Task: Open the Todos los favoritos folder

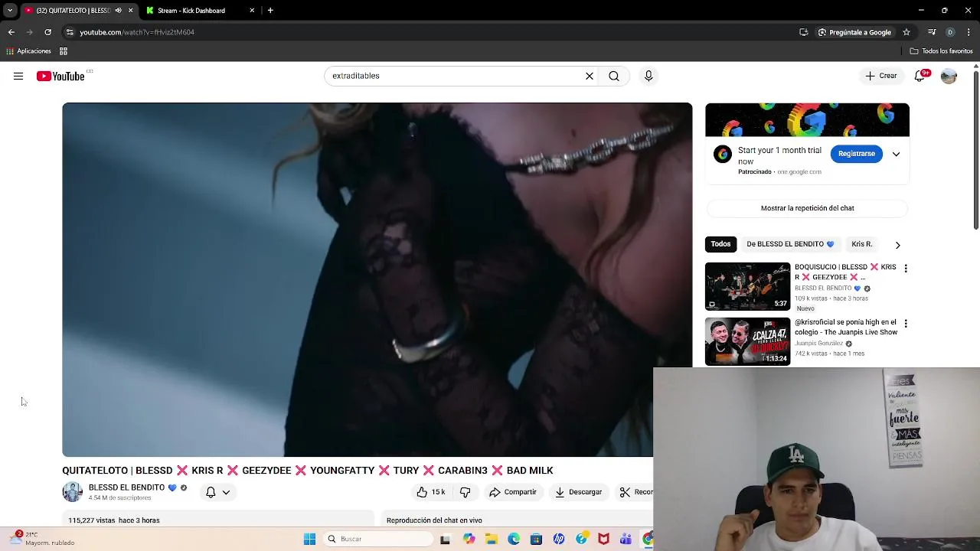Action: click(941, 51)
